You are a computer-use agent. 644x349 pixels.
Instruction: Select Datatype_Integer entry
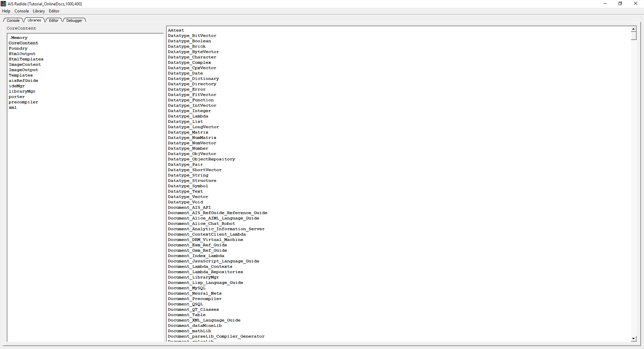click(x=190, y=111)
